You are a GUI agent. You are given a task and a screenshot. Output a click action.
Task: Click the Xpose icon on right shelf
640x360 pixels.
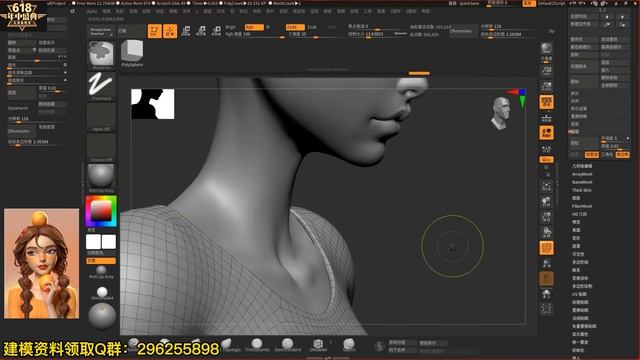click(x=546, y=309)
